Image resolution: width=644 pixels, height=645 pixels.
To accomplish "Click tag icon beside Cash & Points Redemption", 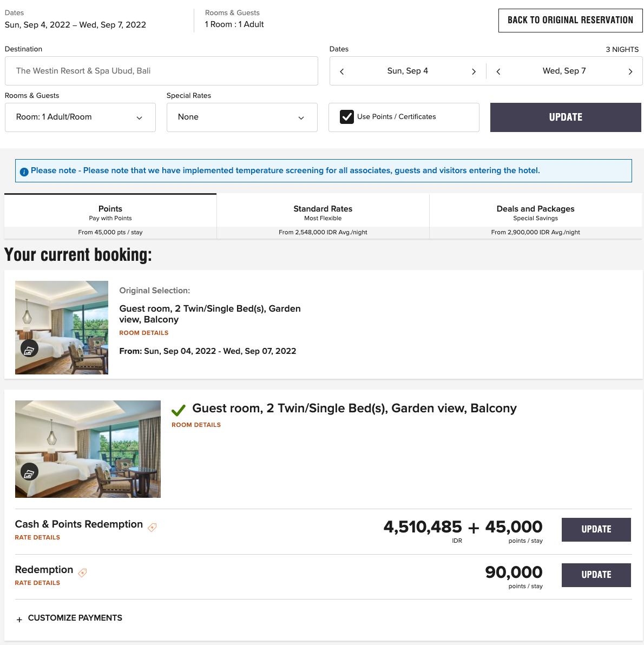I will coord(153,527).
